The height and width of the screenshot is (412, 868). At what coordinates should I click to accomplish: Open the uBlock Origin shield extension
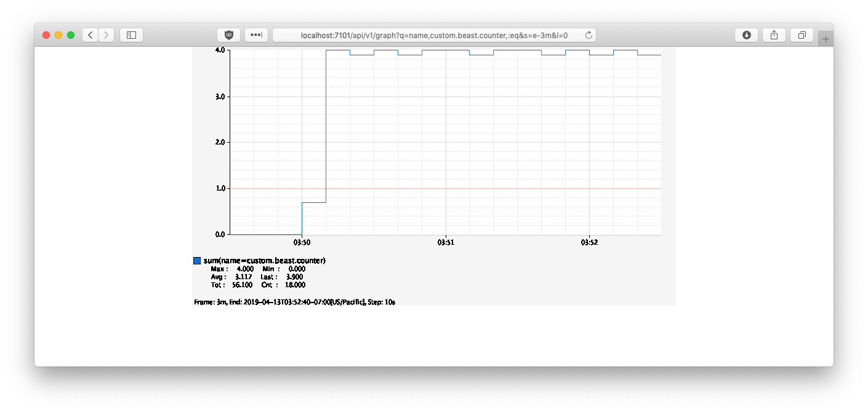coord(229,35)
